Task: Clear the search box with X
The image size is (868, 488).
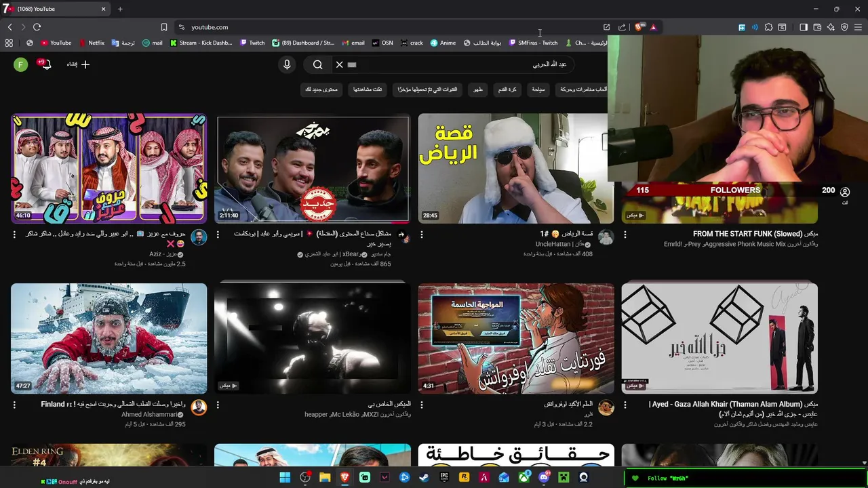Action: pos(339,64)
